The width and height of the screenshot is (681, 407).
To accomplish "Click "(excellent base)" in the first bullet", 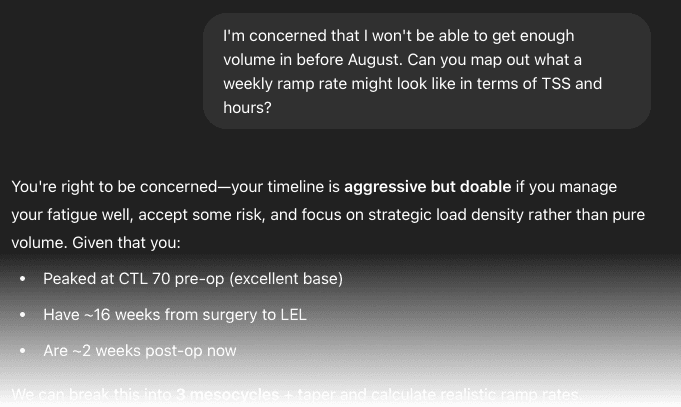I will point(286,278).
